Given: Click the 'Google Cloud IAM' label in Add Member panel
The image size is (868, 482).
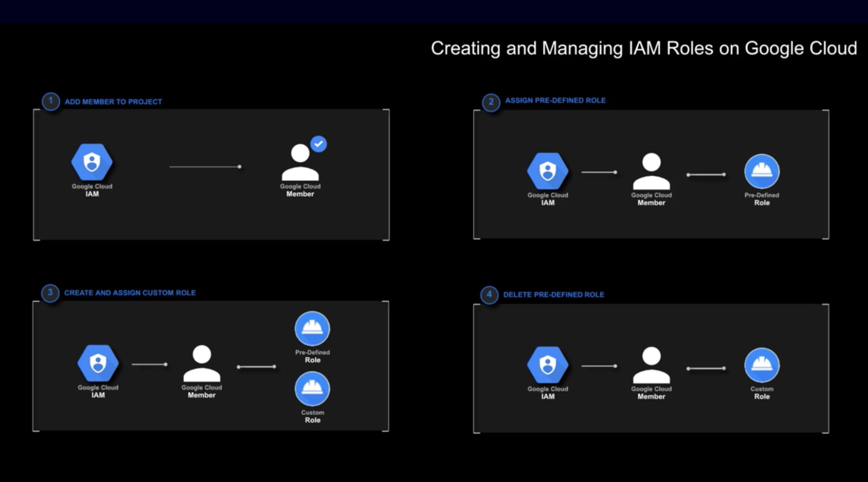Looking at the screenshot, I should 92,190.
